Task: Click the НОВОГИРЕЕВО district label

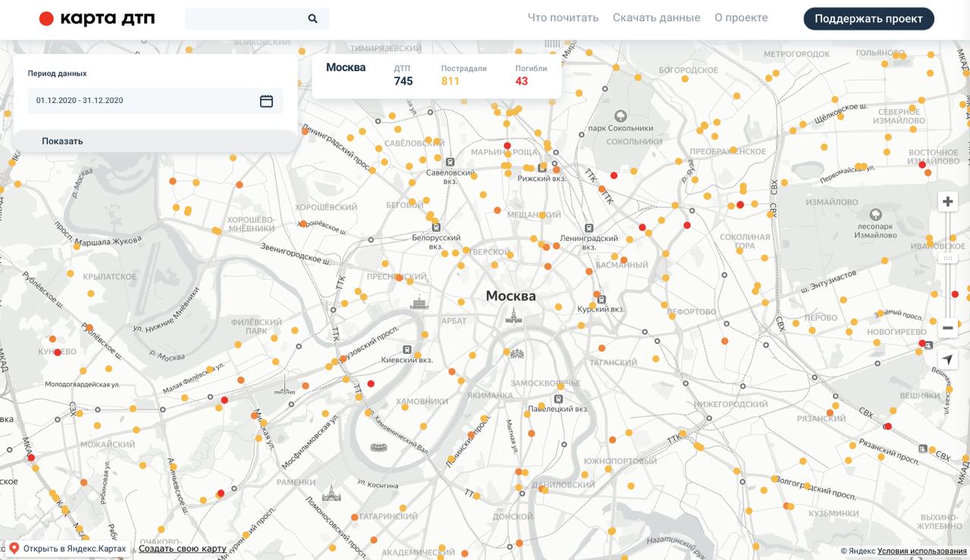Action: (897, 332)
